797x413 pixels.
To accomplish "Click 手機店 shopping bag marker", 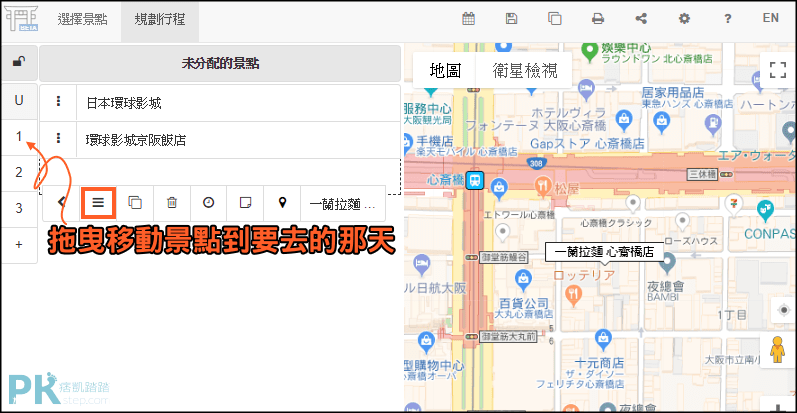I will (408, 143).
